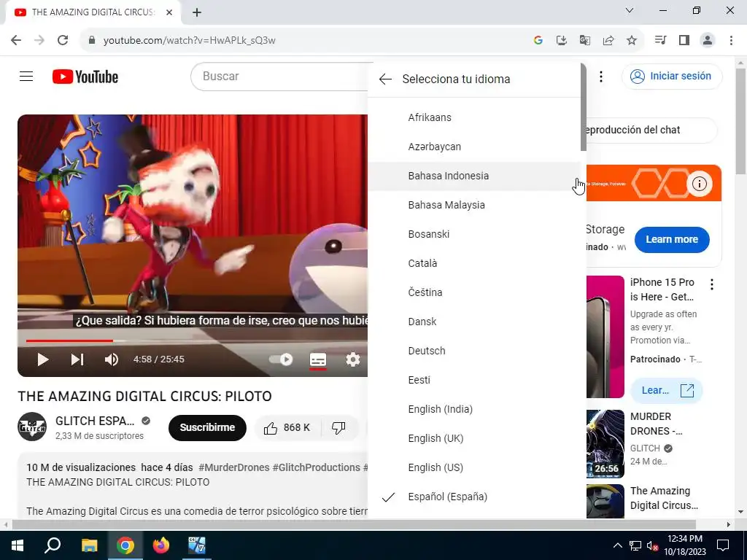The image size is (747, 560).
Task: Open Chrome side panel
Action: (x=684, y=41)
